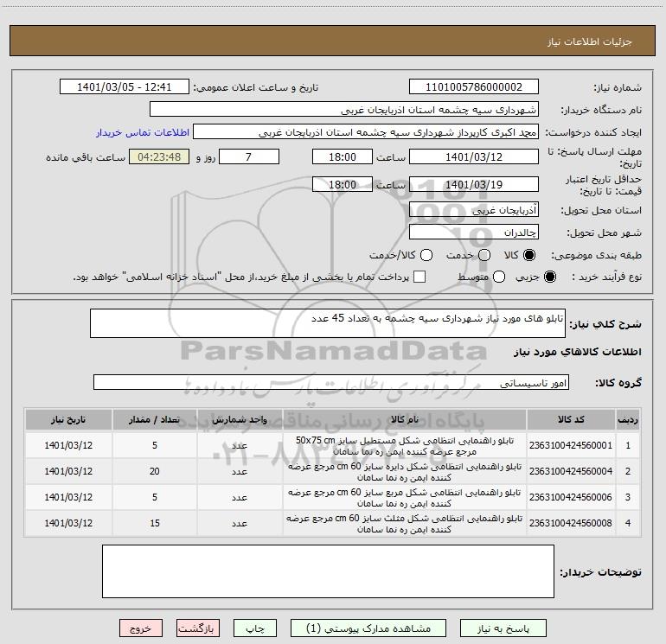Click item code 2363100424560001
Viewport: 666px width, 644px height.
[571, 445]
